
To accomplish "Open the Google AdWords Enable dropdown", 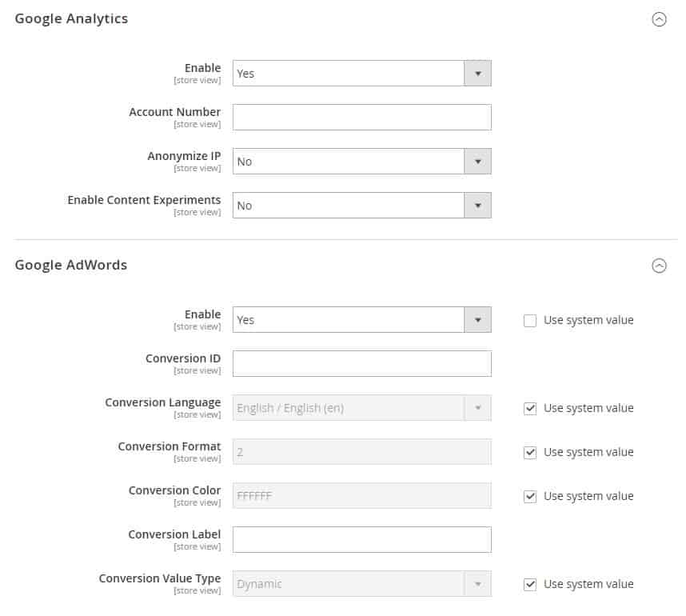I will tap(362, 320).
